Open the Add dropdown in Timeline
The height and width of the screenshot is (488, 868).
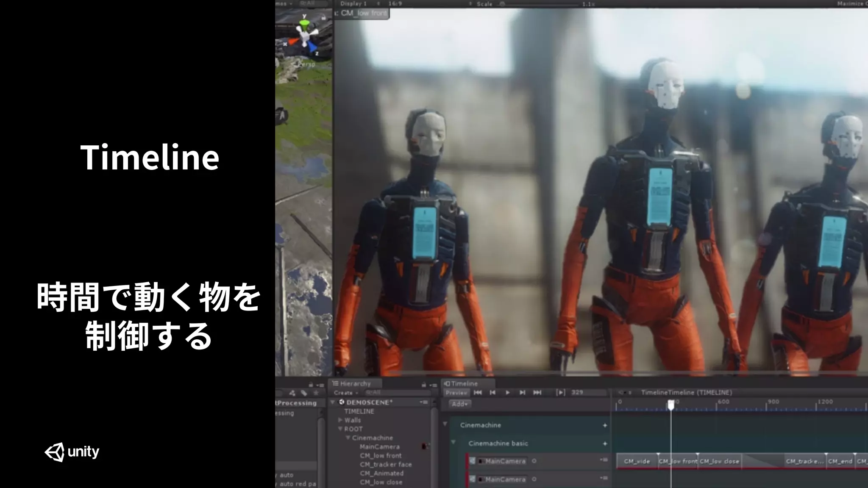tap(459, 404)
